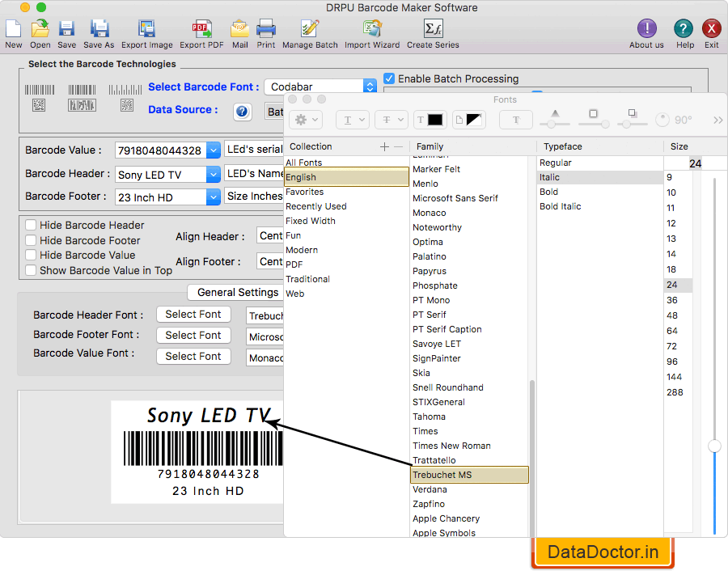
Task: Select the Favorites font collection
Action: click(x=305, y=192)
